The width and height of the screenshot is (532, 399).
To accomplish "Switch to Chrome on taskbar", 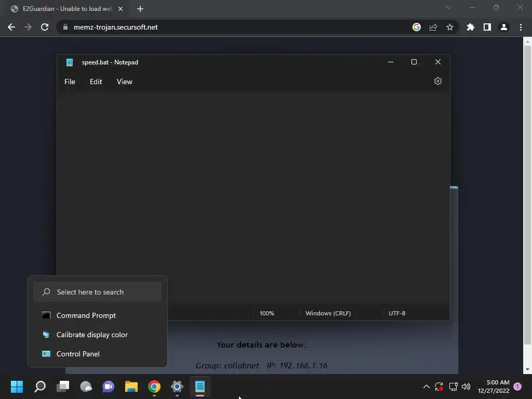I will (x=154, y=387).
